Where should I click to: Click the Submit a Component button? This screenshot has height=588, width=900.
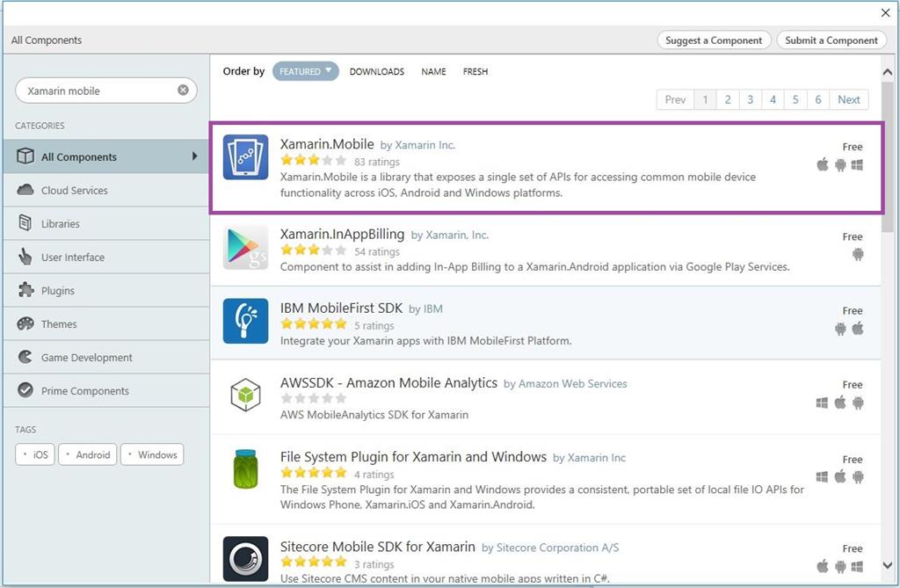tap(831, 40)
